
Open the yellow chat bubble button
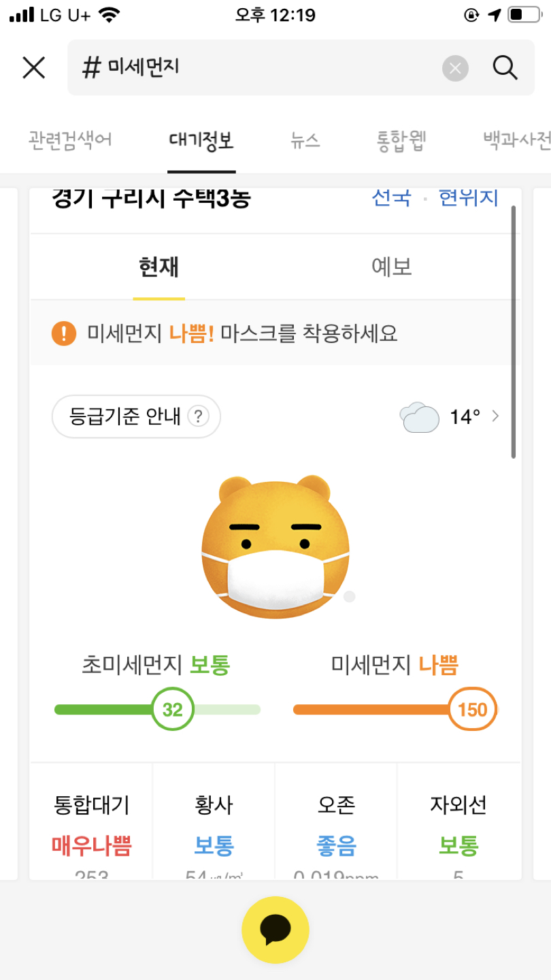pyautogui.click(x=275, y=930)
